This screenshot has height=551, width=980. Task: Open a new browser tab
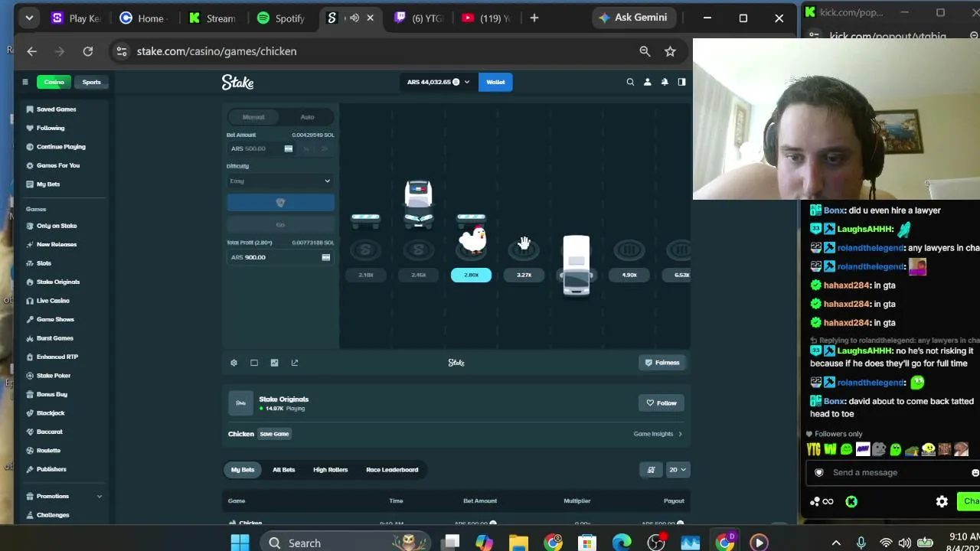pos(534,18)
